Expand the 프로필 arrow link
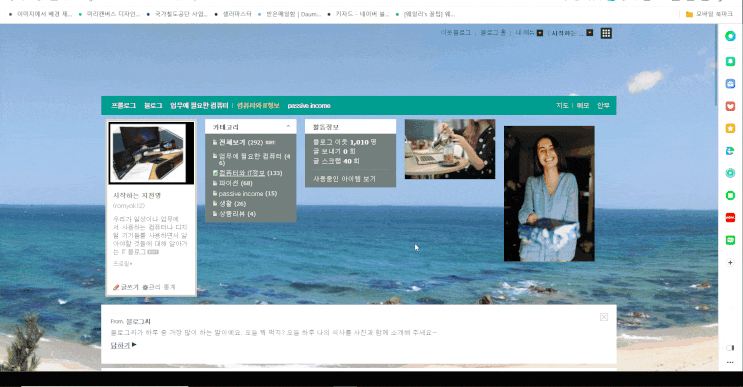The width and height of the screenshot is (743, 387). [123, 263]
